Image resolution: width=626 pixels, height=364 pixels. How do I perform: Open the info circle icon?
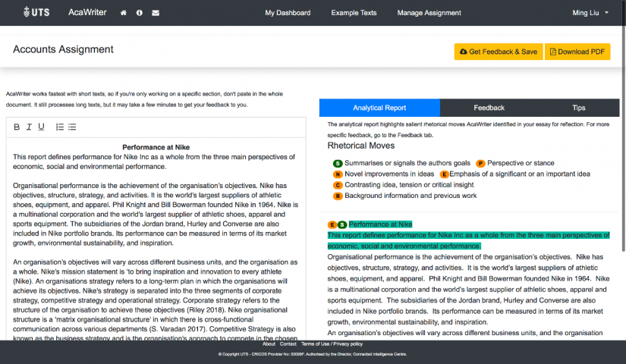pos(140,13)
